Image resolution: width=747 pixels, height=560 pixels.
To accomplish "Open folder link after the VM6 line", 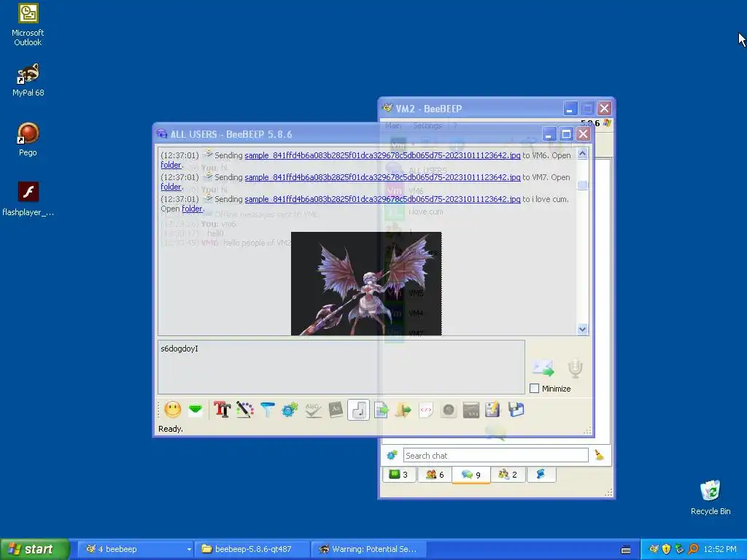I will tap(171, 165).
